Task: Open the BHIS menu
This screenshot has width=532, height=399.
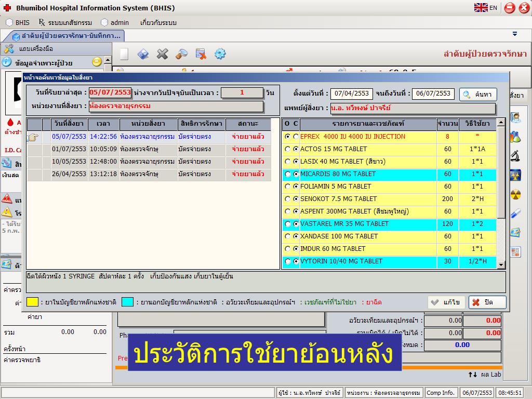Action: [x=18, y=22]
